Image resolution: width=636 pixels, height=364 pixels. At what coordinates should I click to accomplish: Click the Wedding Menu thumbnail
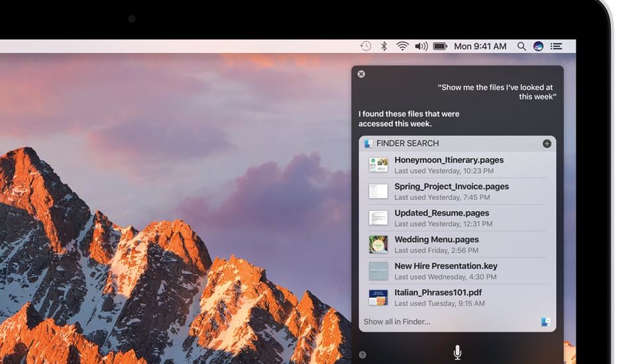point(378,244)
